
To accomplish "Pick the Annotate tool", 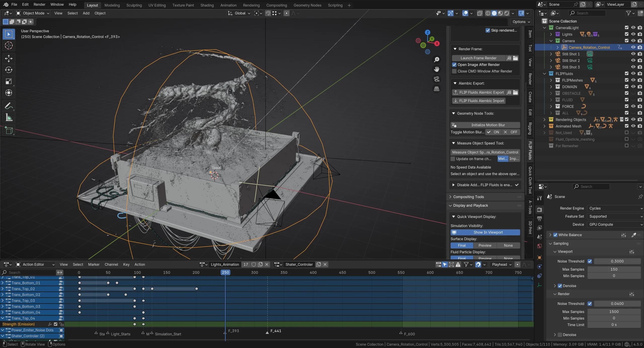I will (x=9, y=106).
